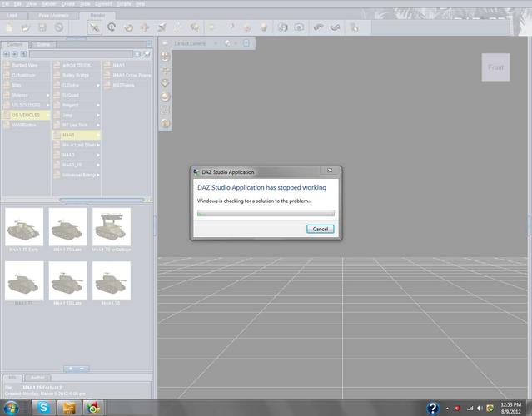Click the round clock-like toolbar icon
Viewport: 532px width, 416px height.
pyautogui.click(x=59, y=27)
